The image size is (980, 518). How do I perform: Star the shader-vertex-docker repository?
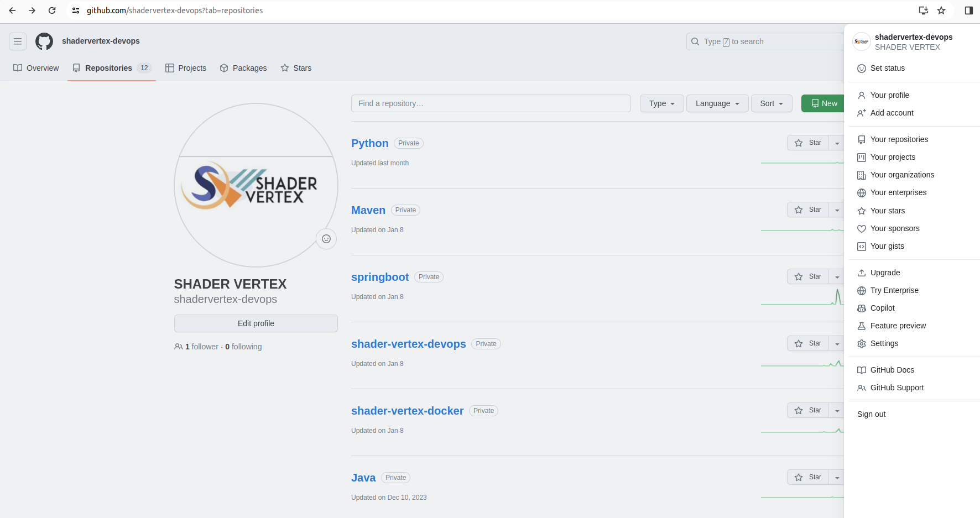coord(807,410)
